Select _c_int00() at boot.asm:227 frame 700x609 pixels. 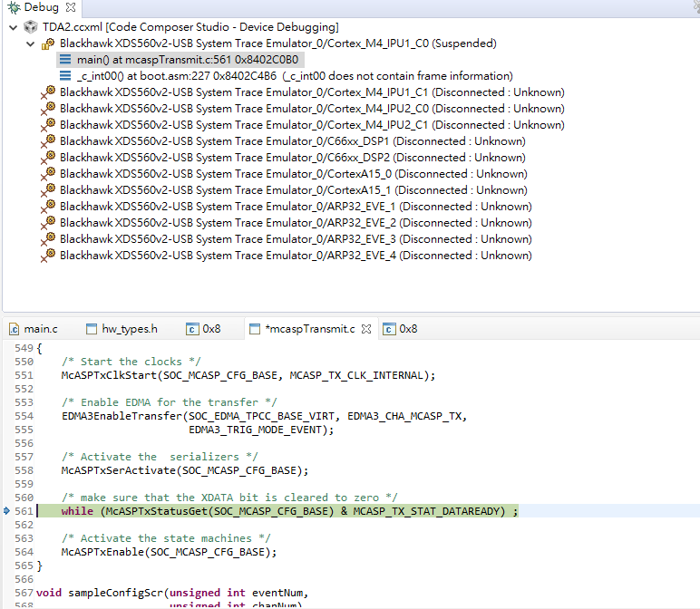295,76
